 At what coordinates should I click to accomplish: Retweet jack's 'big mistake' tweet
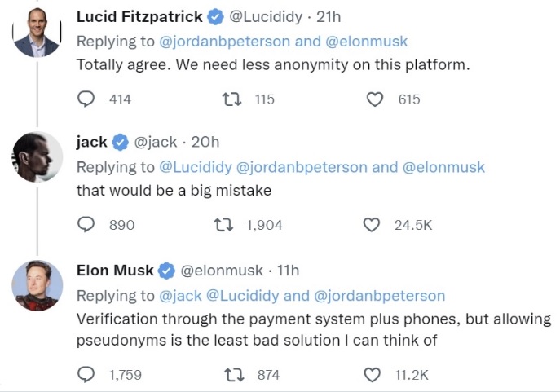[223, 225]
